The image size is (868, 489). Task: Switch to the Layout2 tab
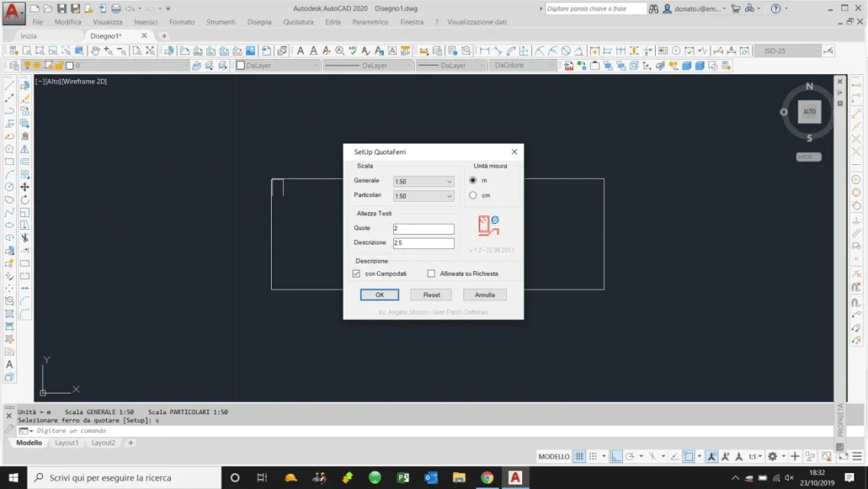[104, 443]
